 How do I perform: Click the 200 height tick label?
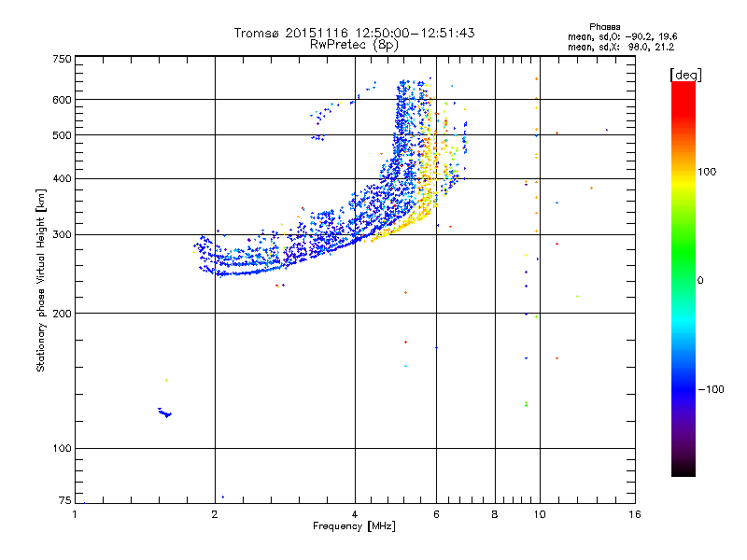[62, 314]
